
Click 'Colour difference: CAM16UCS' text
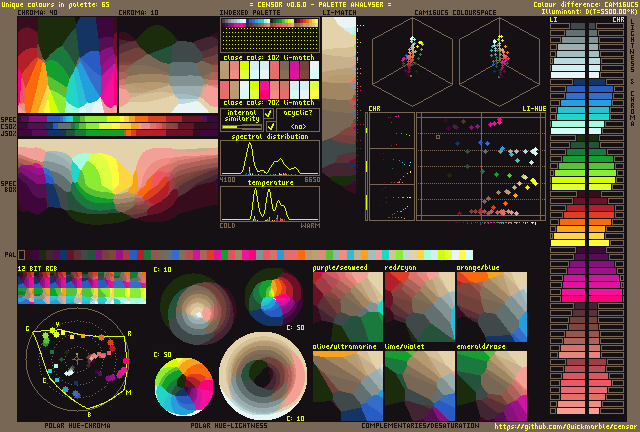(x=586, y=4)
